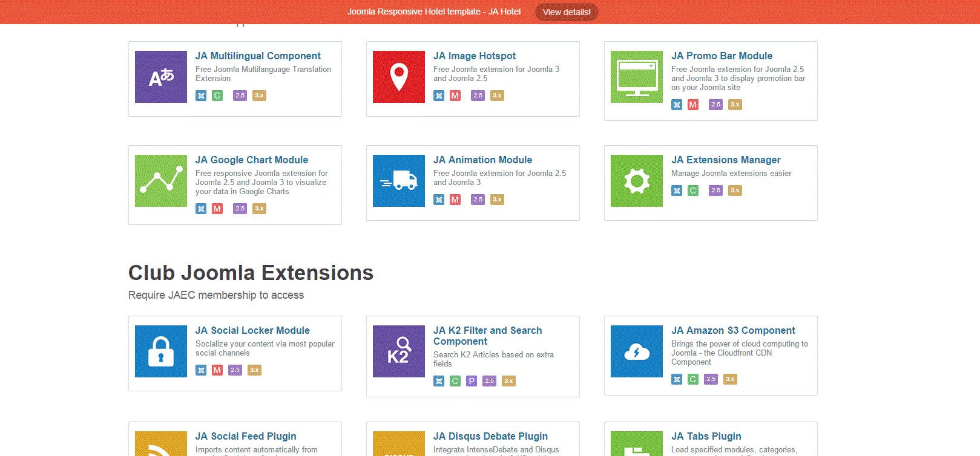
Task: Click the red M badge under JA Animation Module
Action: pos(455,200)
